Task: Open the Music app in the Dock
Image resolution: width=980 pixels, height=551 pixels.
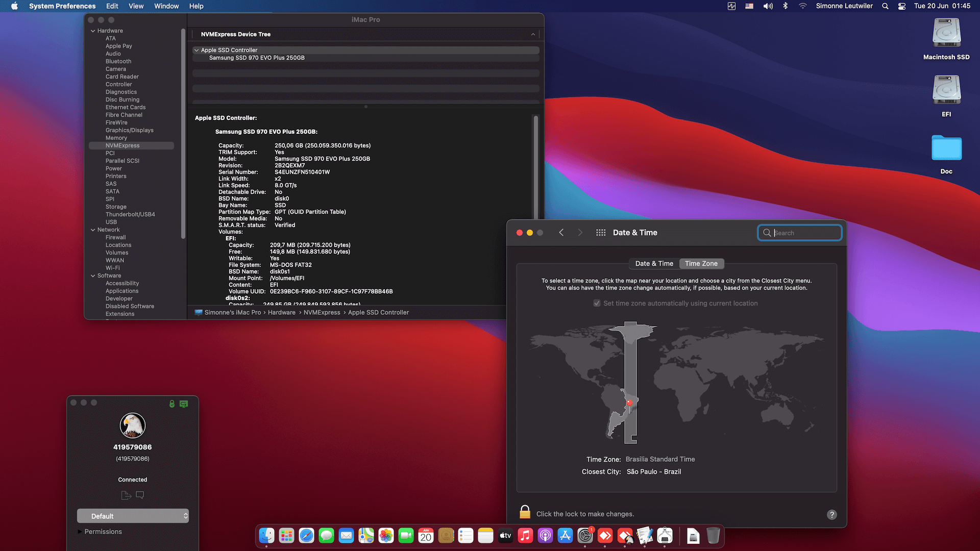Action: click(x=525, y=535)
